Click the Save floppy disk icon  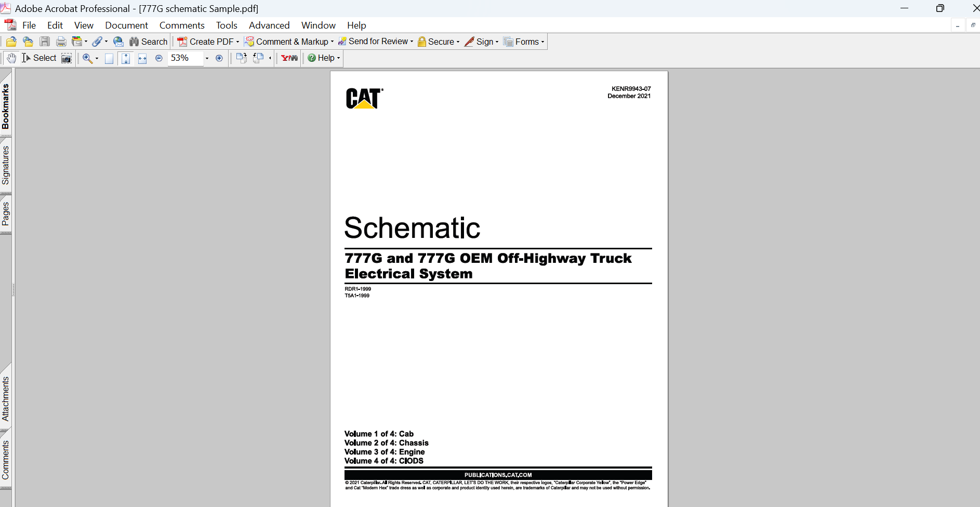[45, 42]
